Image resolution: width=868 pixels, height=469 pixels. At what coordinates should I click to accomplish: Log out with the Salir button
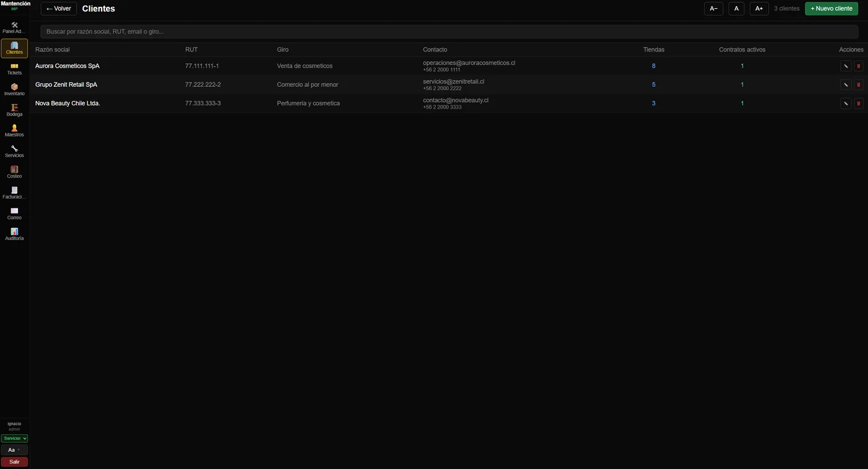click(14, 462)
